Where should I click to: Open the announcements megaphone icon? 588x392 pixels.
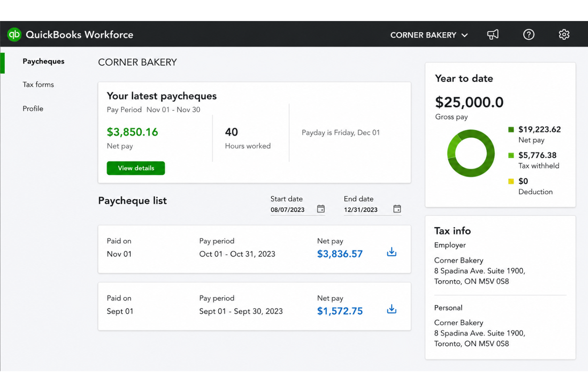493,35
